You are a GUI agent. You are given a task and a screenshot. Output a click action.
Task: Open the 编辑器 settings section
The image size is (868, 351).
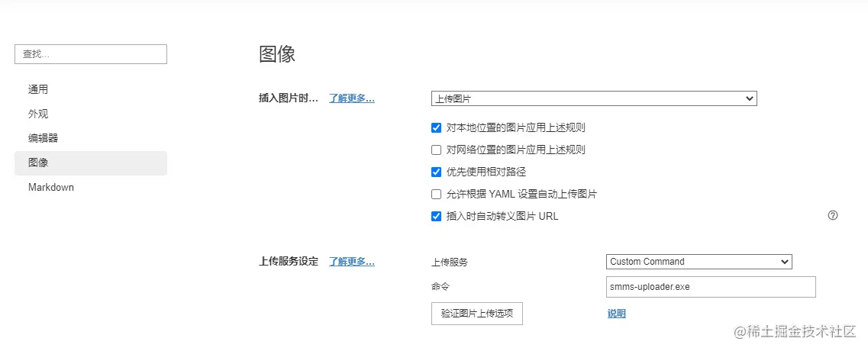click(x=91, y=138)
